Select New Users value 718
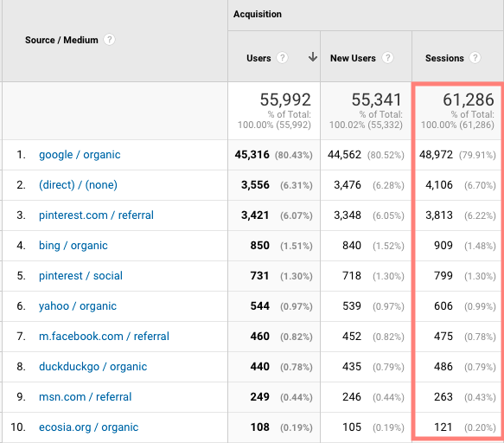Screen dimensions: 504x443 352,276
